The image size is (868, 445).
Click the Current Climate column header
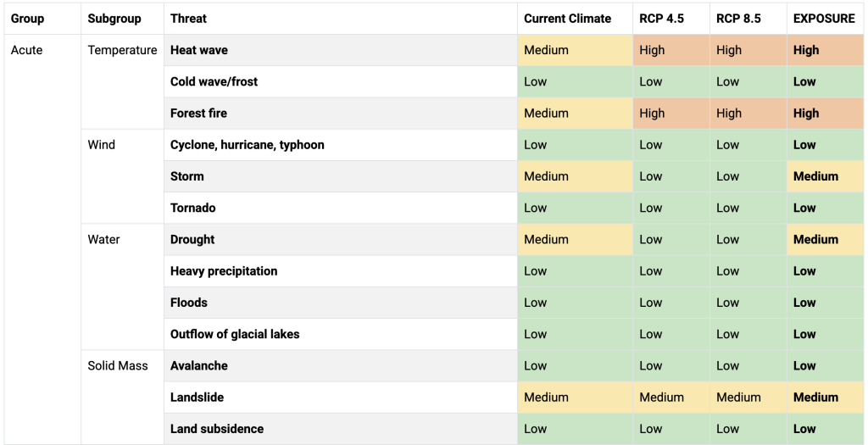click(x=576, y=19)
